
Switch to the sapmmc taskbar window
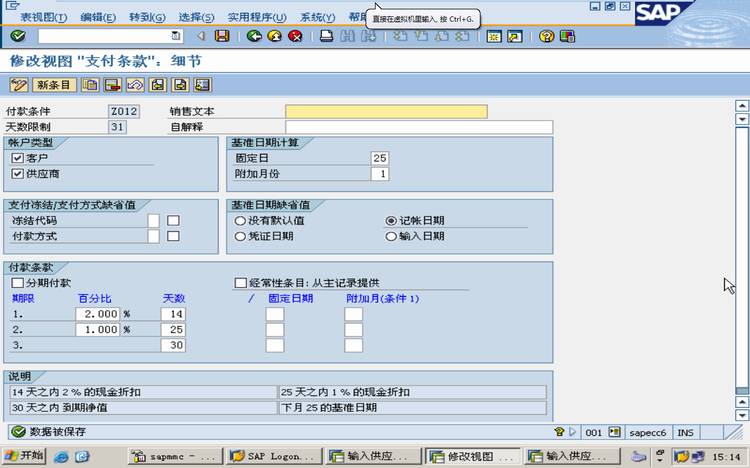[175, 456]
